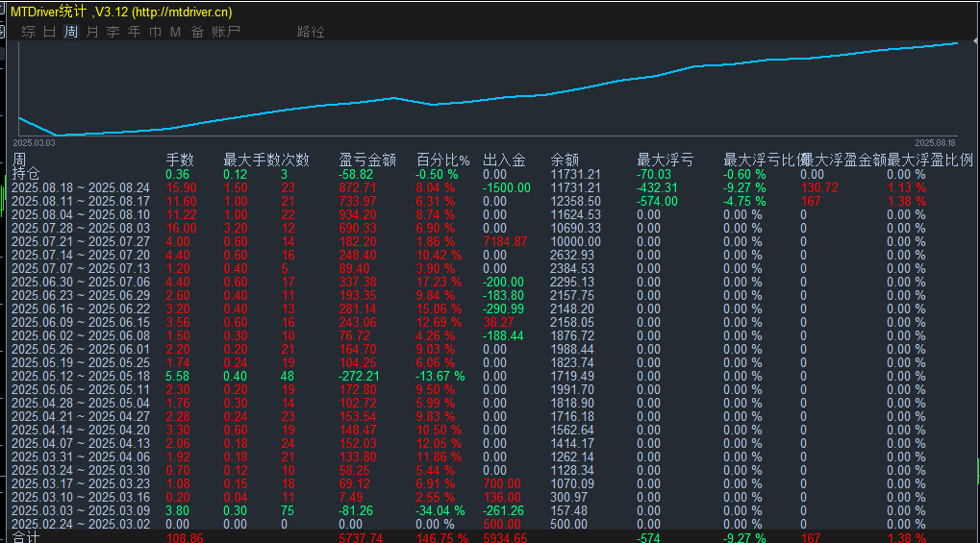The image size is (980, 543).
Task: Click the M tab in the top row
Action: point(175,32)
